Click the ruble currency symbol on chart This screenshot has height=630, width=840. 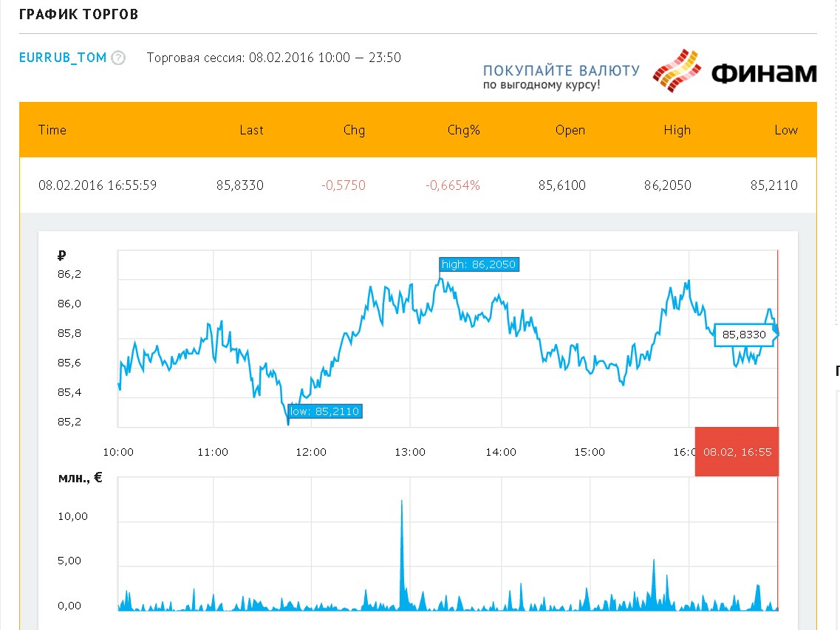(62, 256)
